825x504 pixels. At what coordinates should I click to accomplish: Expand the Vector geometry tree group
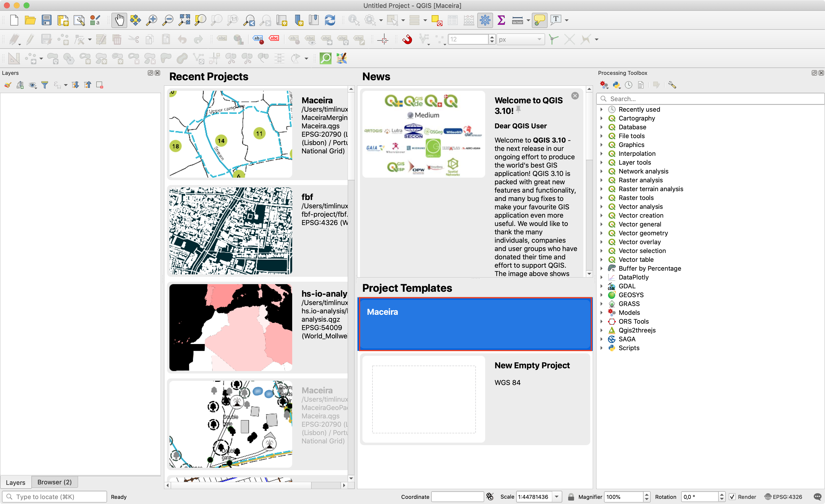click(x=602, y=233)
